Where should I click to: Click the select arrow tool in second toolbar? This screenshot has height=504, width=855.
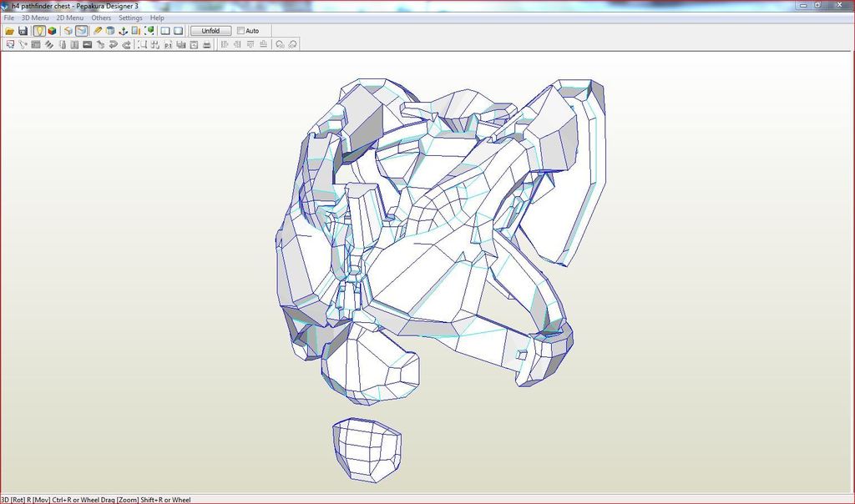pyautogui.click(x=10, y=44)
